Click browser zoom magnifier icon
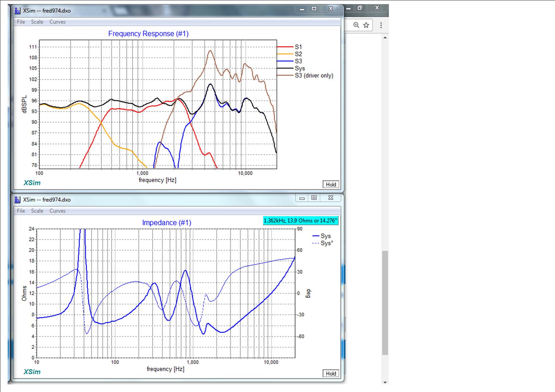Image resolution: width=555 pixels, height=392 pixels. click(356, 25)
